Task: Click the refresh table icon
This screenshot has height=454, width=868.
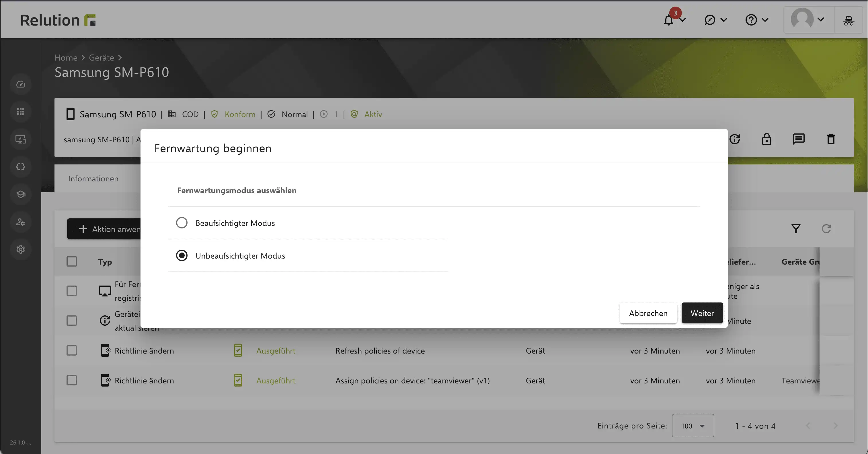Action: pyautogui.click(x=826, y=229)
